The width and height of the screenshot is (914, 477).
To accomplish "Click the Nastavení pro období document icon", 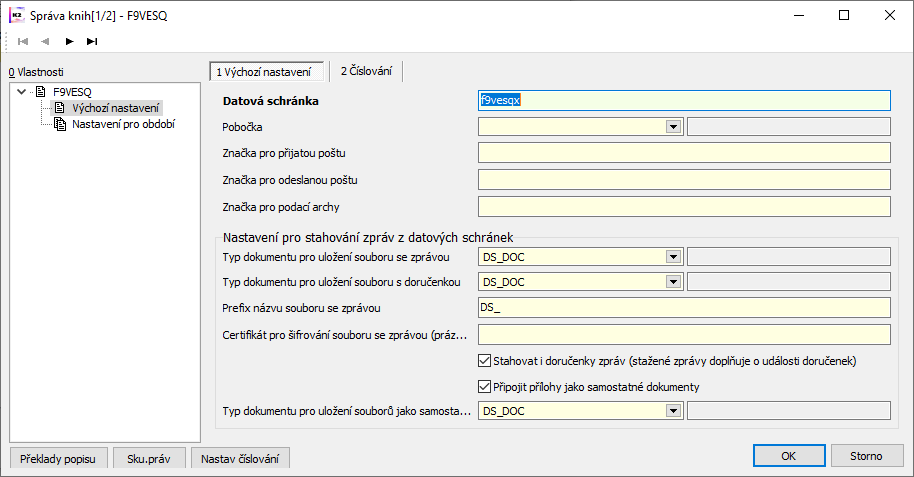I will pos(60,124).
